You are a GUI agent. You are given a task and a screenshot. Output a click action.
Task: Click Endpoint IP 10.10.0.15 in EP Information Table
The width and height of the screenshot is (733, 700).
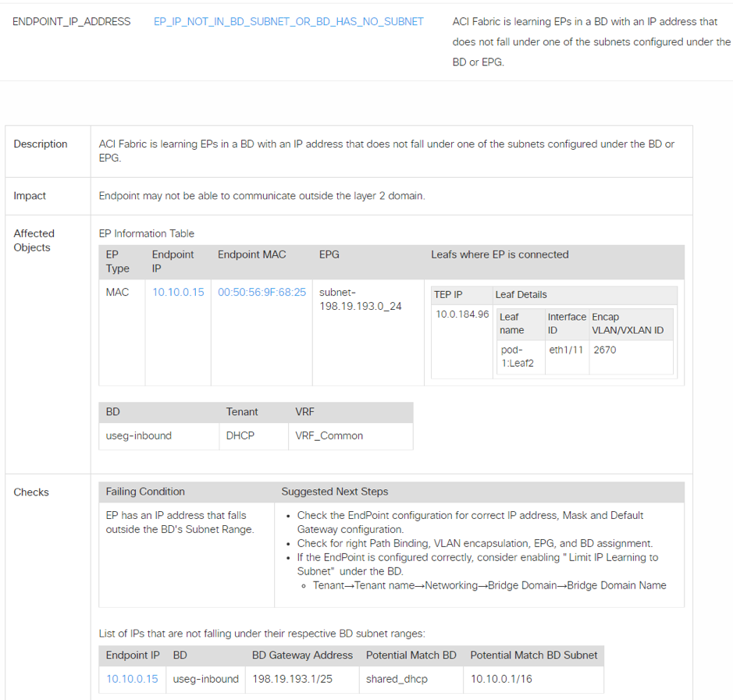click(178, 292)
